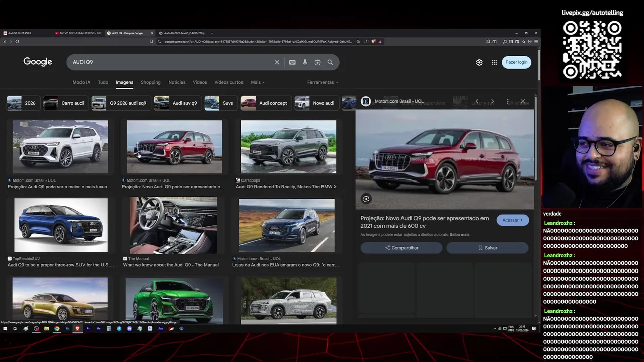This screenshot has height=362, width=644.
Task: Open the Vídeos results tab
Action: pyautogui.click(x=200, y=82)
